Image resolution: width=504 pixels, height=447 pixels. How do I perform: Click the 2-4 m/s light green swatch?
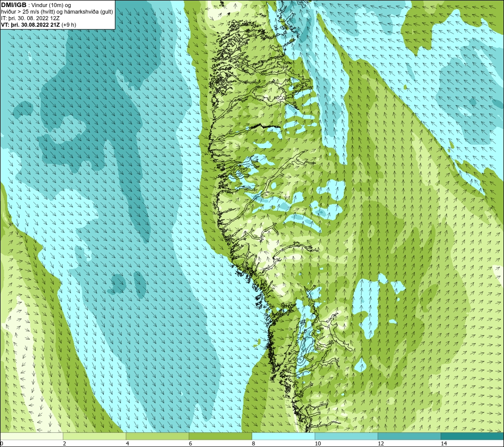(x=94, y=436)
